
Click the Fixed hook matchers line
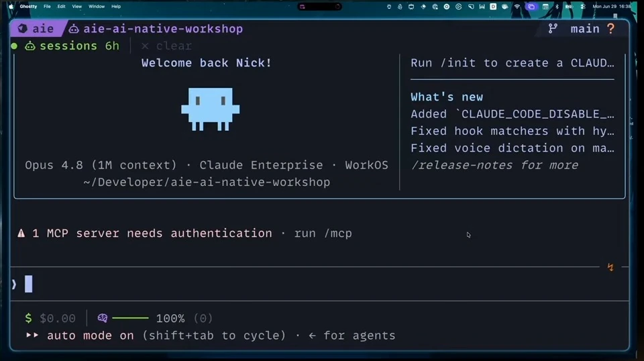coord(512,131)
